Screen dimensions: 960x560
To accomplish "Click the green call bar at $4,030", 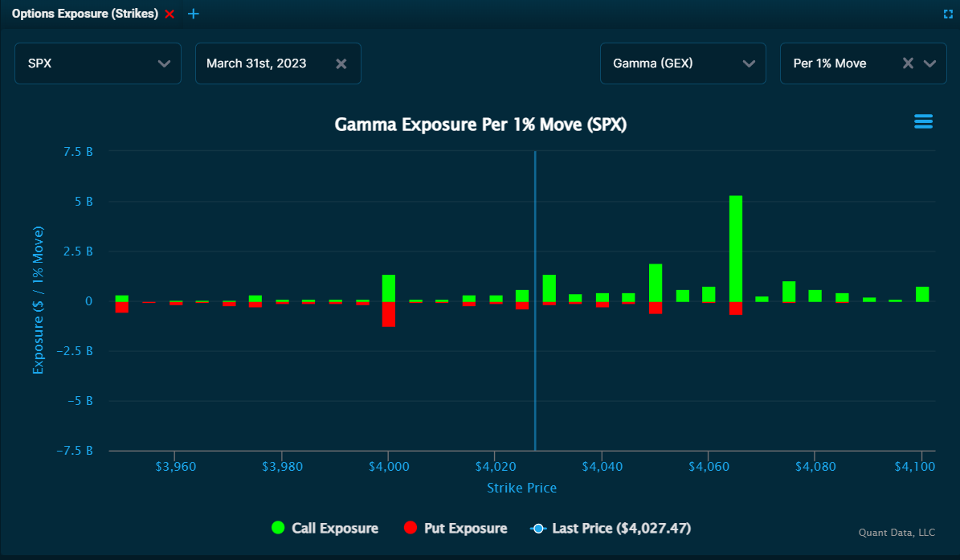I will [549, 288].
